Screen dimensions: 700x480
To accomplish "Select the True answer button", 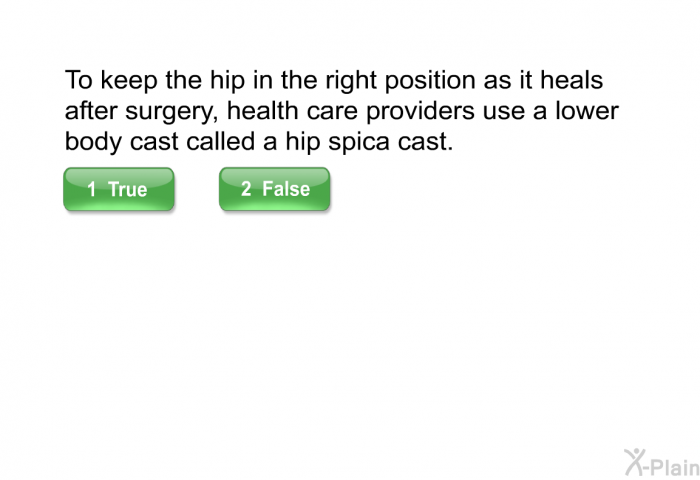I will (x=118, y=189).
